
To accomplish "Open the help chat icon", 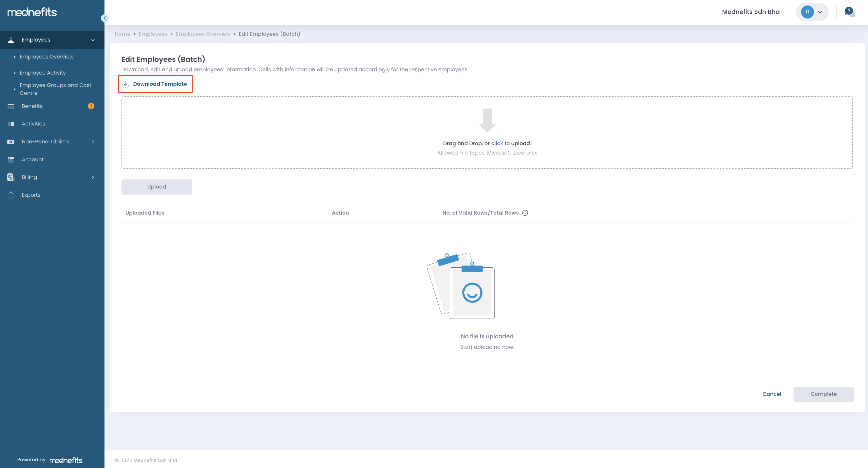I will (x=850, y=12).
